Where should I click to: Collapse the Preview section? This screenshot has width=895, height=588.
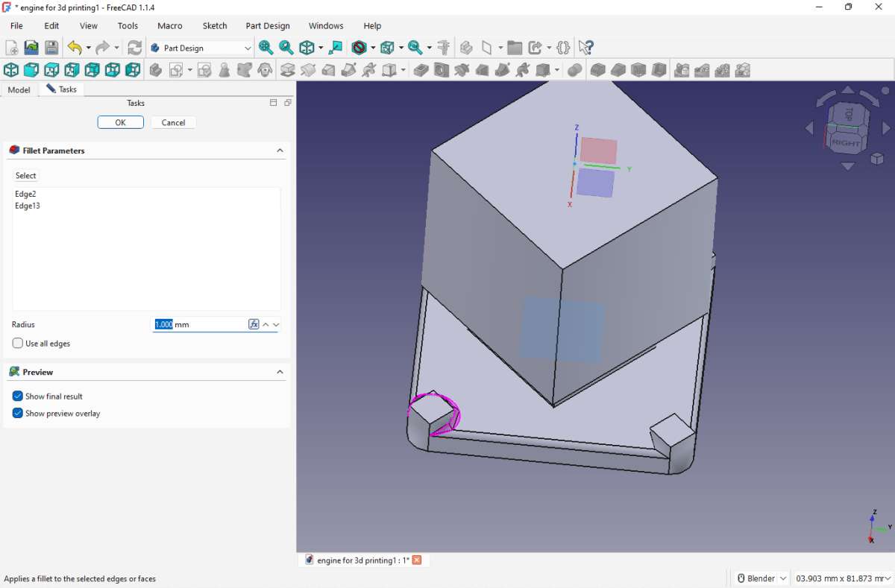(x=280, y=372)
